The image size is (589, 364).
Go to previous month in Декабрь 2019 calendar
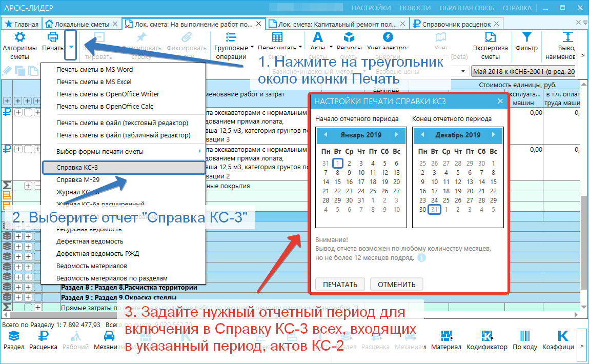pyautogui.click(x=422, y=134)
